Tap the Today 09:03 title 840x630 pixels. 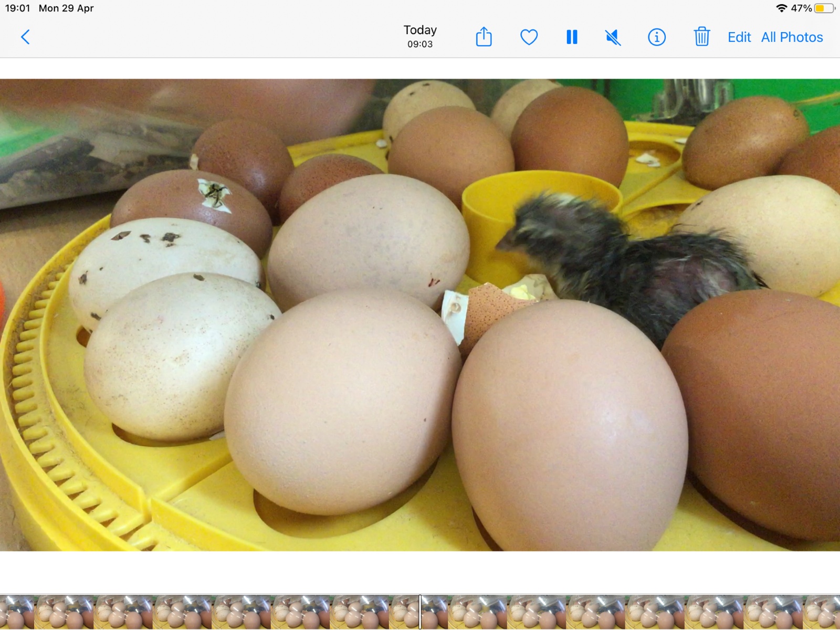[x=420, y=37]
